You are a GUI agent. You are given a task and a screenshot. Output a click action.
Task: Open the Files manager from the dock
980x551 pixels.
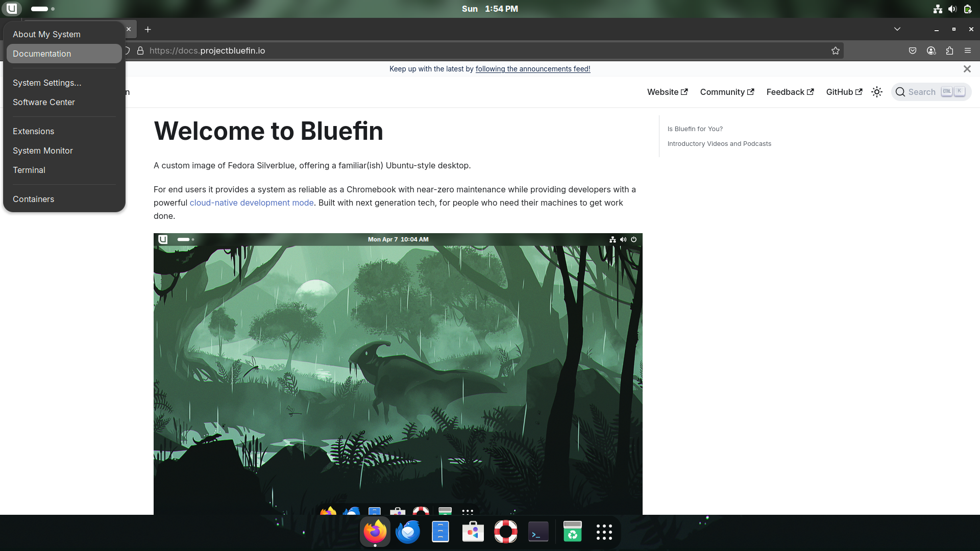coord(440,532)
